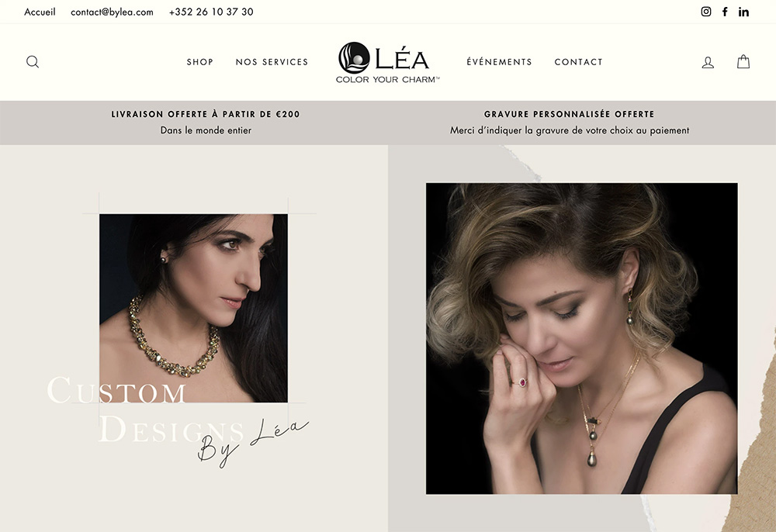View the shopping bag cart
Screen dimensions: 776x532
pos(743,62)
